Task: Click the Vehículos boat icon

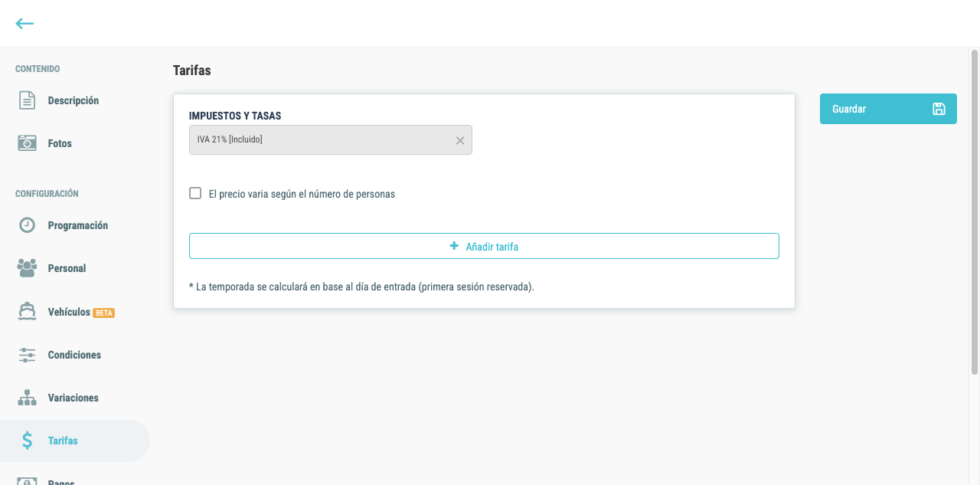Action: coord(28,312)
